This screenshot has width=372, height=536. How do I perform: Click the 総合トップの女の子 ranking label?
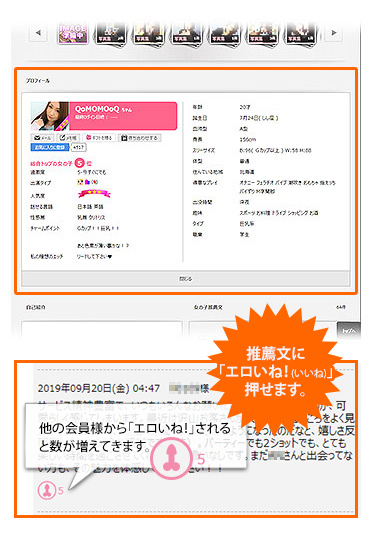click(x=51, y=164)
